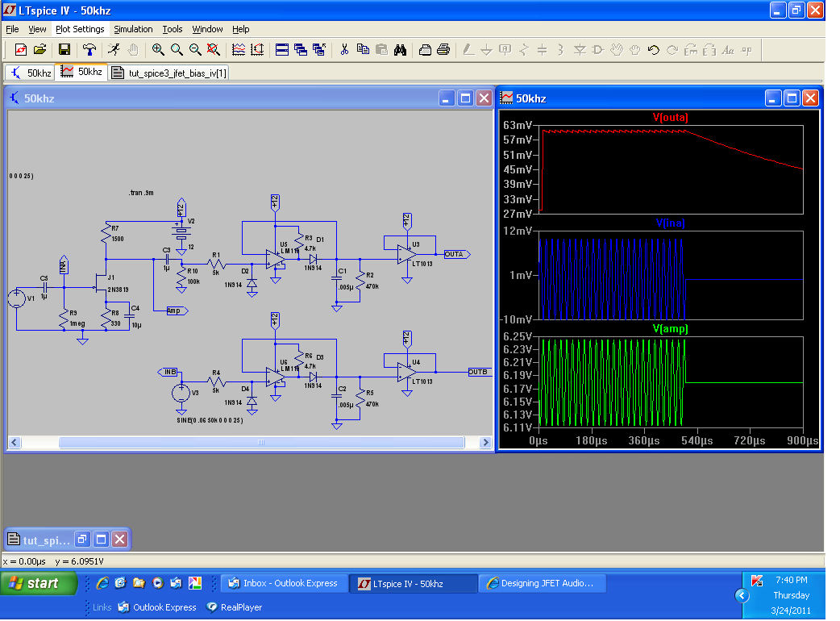The width and height of the screenshot is (840, 621).
Task: Click the greyed Draw Wire pencil icon
Action: tap(468, 50)
